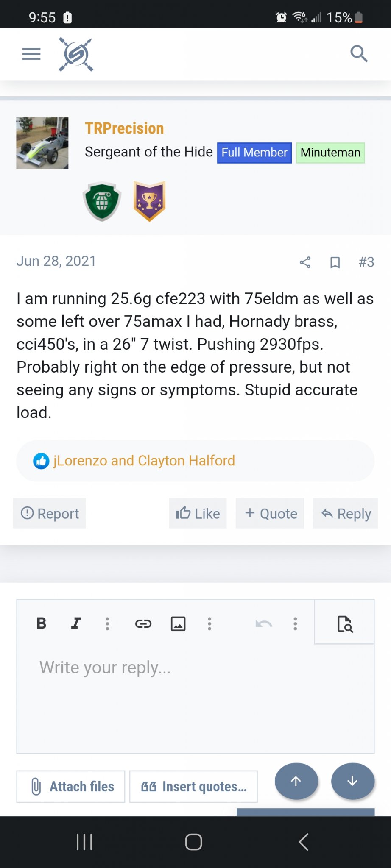
Task: Go to forum home via logo
Action: [x=76, y=54]
